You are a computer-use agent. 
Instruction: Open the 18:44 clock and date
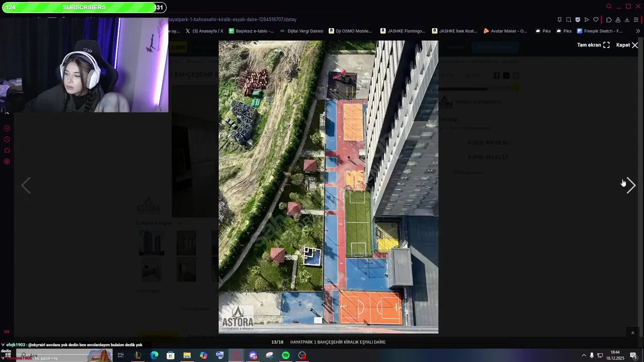click(x=615, y=355)
